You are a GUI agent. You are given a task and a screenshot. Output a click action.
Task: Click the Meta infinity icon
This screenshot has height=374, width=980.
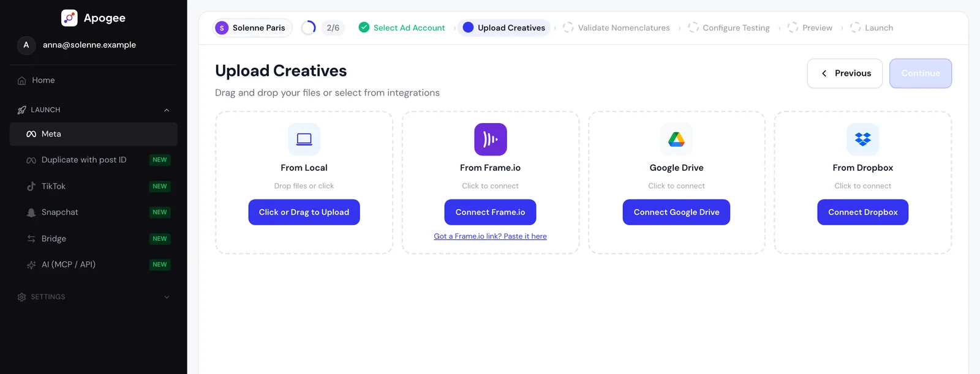(x=31, y=134)
